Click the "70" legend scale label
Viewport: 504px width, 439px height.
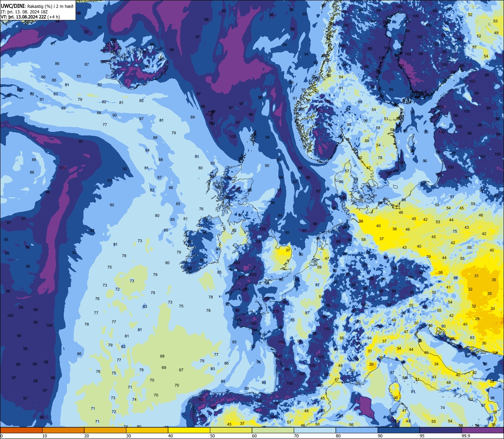[x=296, y=436]
